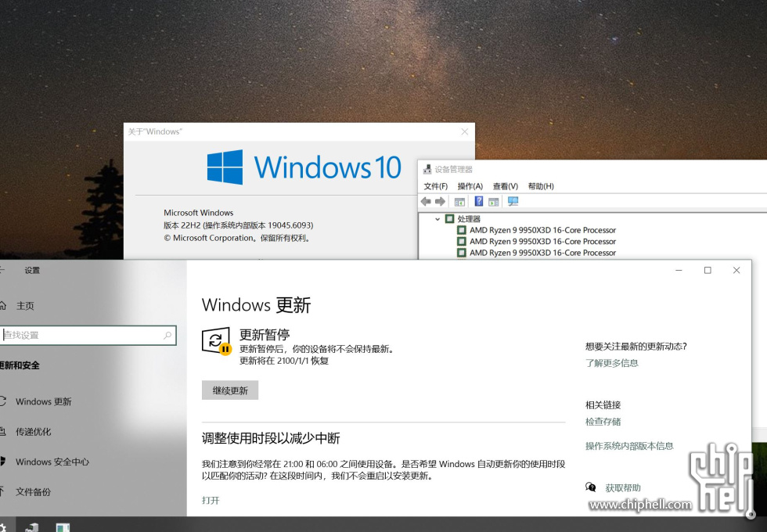
Task: Click the 更新暂停 heading text
Action: (265, 335)
